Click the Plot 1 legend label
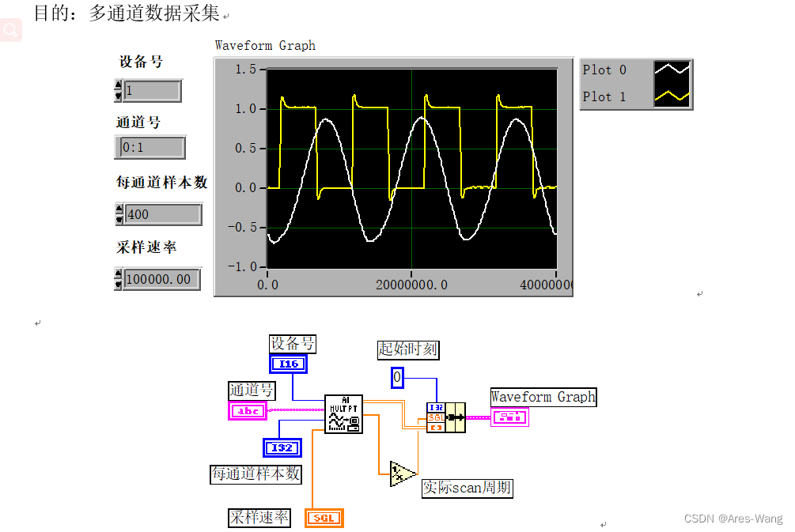Viewport: 795px width, 532px height. (x=604, y=96)
